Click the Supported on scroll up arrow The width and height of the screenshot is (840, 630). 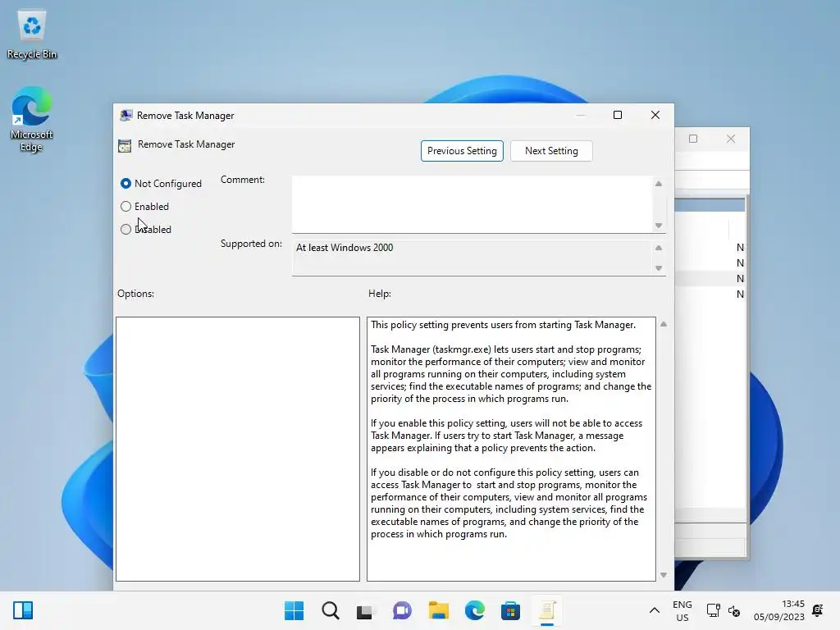(659, 248)
